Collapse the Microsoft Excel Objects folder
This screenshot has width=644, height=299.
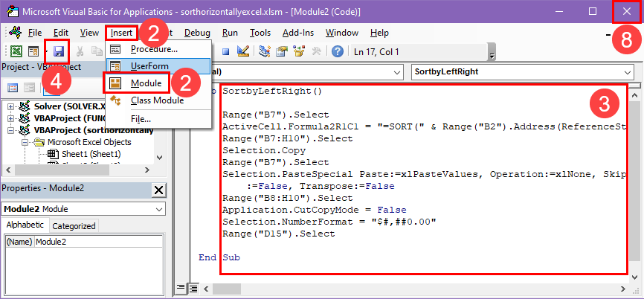tap(25, 143)
